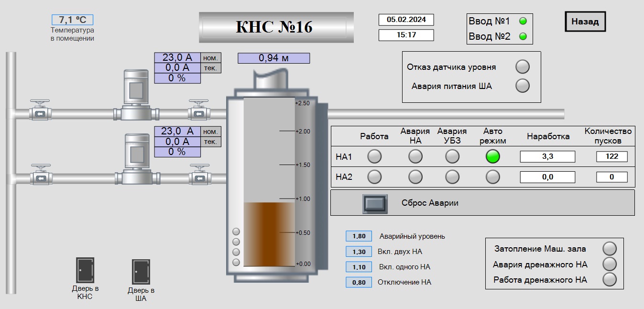
Task: Click the brown tank level gauge
Action: (269, 234)
